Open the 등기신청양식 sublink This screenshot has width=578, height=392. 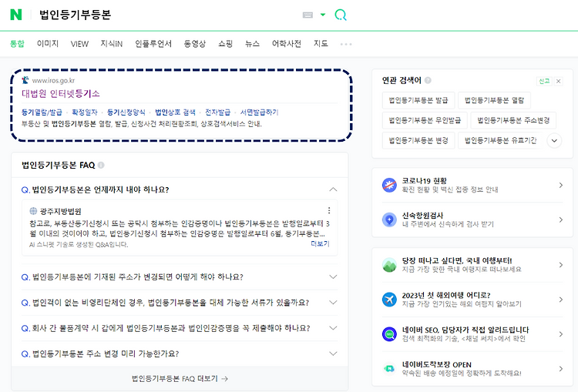(x=126, y=112)
